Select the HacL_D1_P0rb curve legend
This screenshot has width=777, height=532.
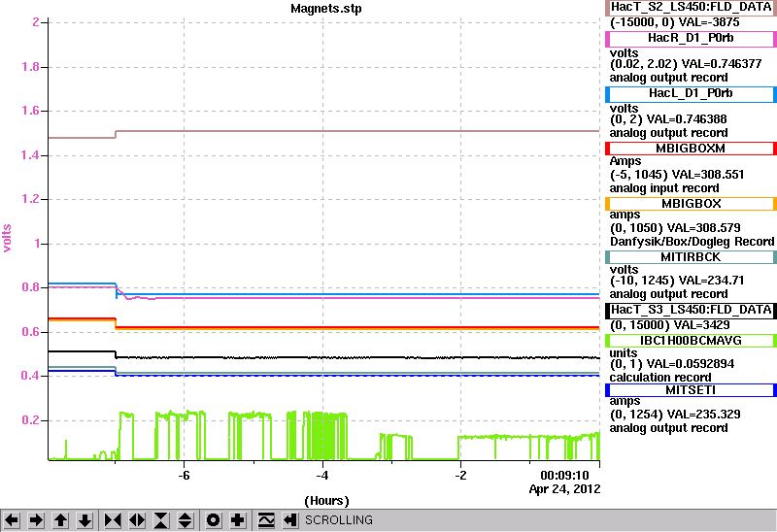[x=691, y=93]
